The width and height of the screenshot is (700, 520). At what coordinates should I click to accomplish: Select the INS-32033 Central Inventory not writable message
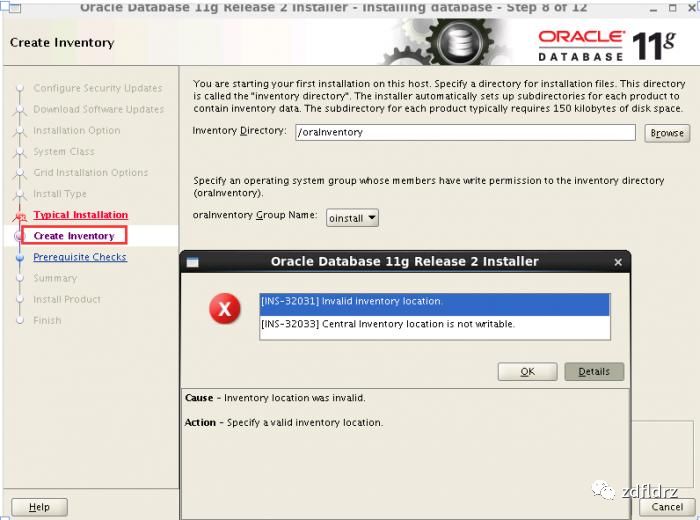click(434, 325)
